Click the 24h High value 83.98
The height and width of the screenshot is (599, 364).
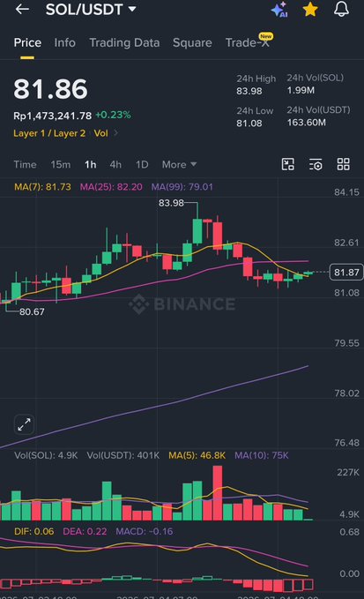249,91
